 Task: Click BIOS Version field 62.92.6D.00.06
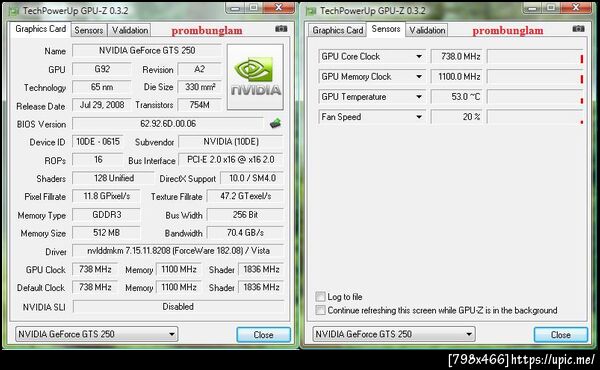click(x=168, y=124)
